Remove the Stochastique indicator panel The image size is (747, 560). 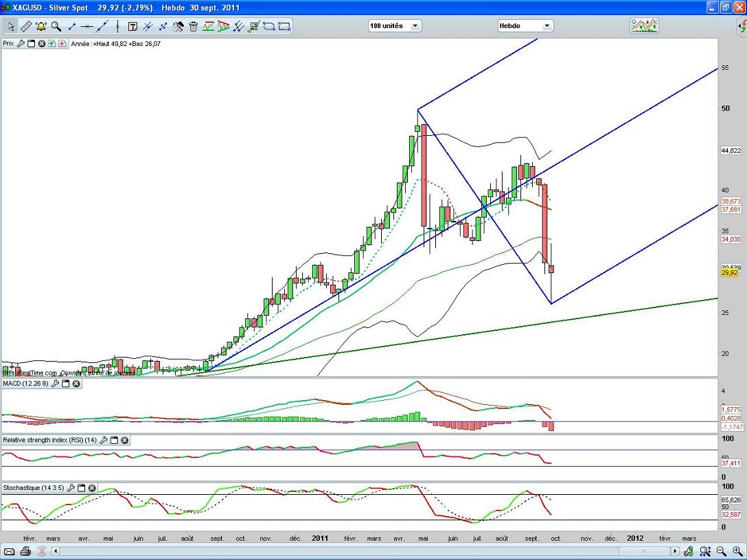(91, 488)
